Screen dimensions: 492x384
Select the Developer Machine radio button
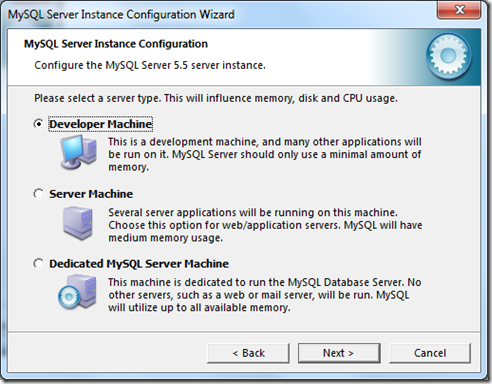pos(39,124)
